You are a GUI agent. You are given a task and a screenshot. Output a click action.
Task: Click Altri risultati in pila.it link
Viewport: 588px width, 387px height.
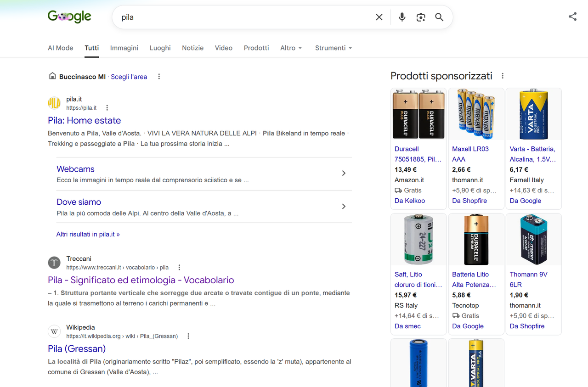(88, 234)
